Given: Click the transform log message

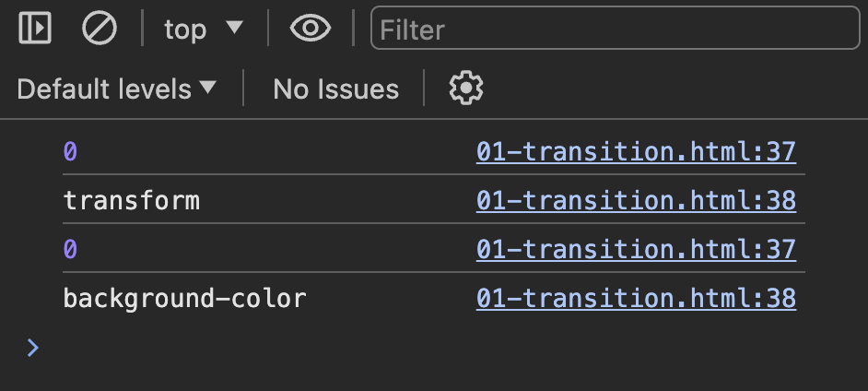Looking at the screenshot, I should click(x=131, y=200).
